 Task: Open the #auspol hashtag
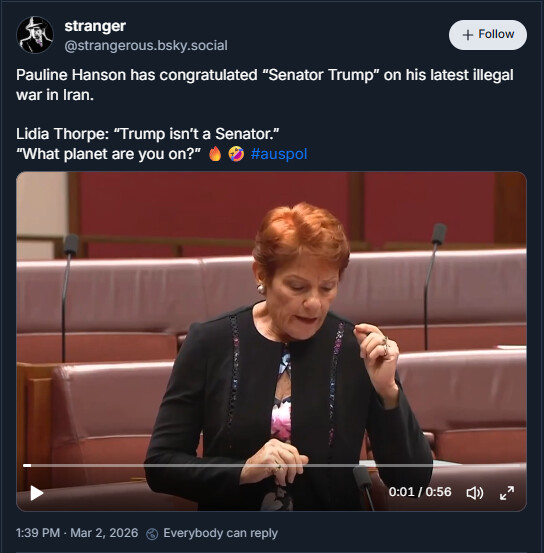click(279, 154)
